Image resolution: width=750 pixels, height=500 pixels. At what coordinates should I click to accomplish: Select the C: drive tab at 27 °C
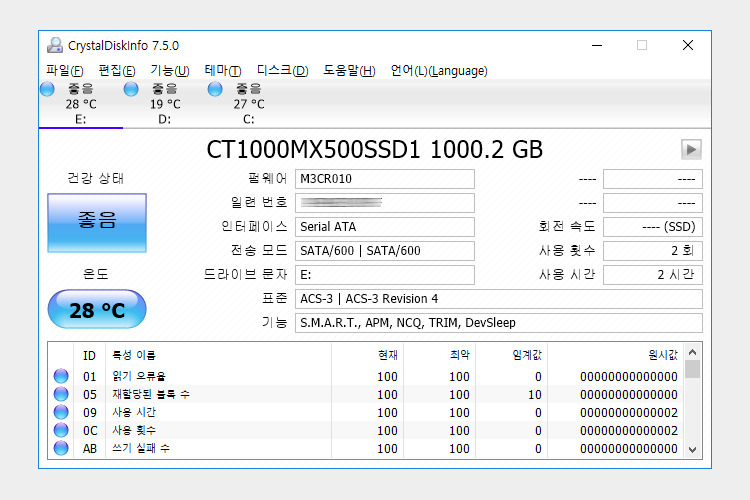pos(249,104)
